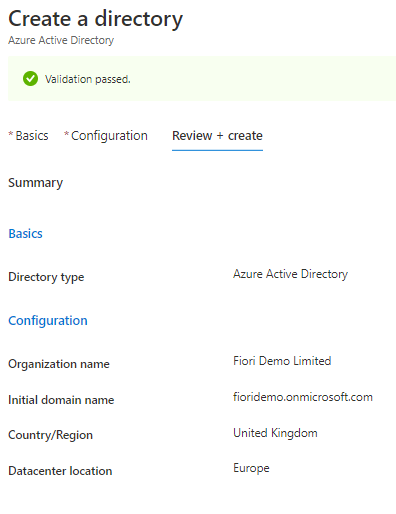Click the blue Configuration section link

click(x=48, y=321)
